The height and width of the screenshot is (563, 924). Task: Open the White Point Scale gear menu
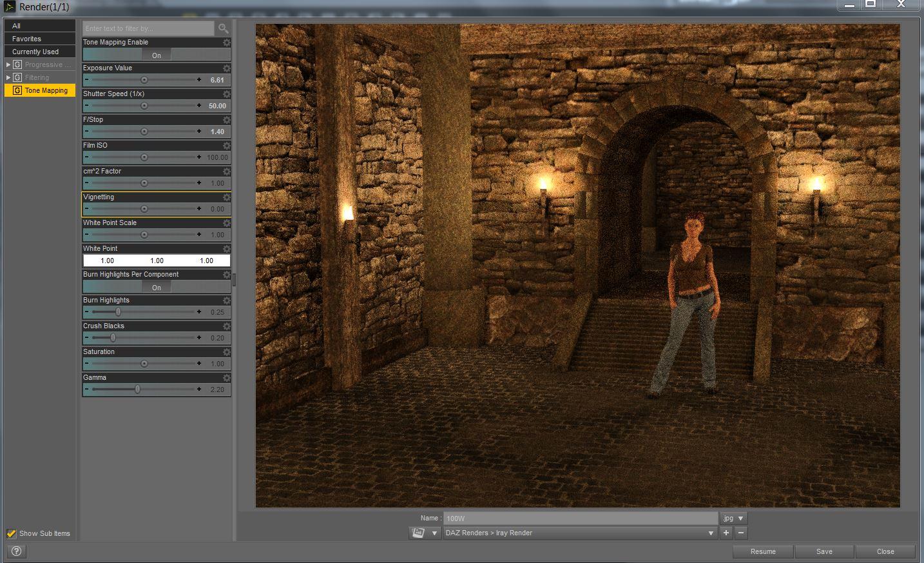(x=226, y=223)
